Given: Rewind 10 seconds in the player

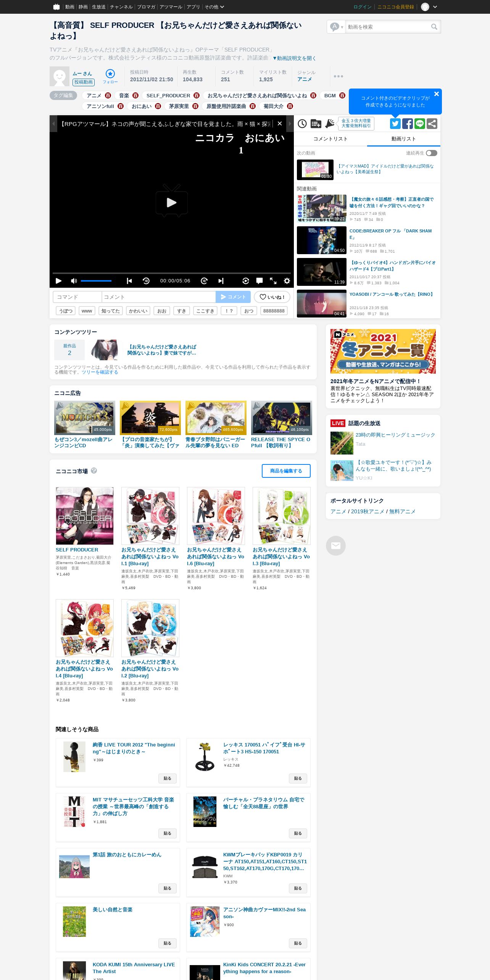Looking at the screenshot, I should tap(146, 281).
